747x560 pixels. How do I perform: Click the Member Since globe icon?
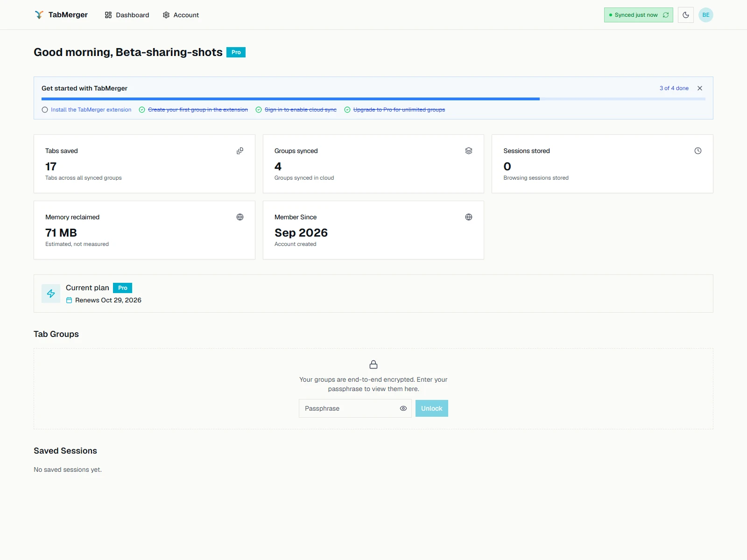(x=469, y=217)
